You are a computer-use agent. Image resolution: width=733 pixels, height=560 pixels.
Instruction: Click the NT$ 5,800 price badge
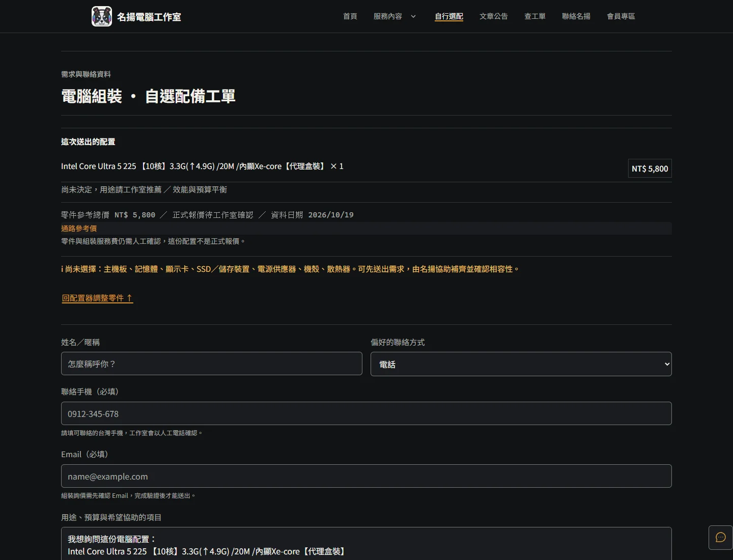[650, 169]
